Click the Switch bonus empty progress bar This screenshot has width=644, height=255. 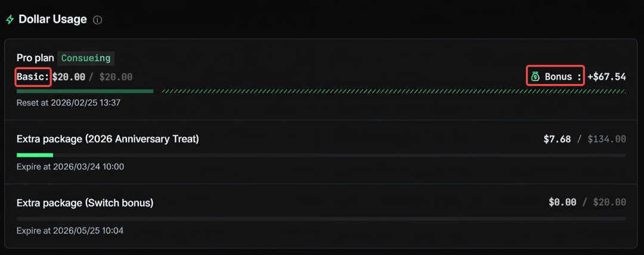(x=321, y=219)
